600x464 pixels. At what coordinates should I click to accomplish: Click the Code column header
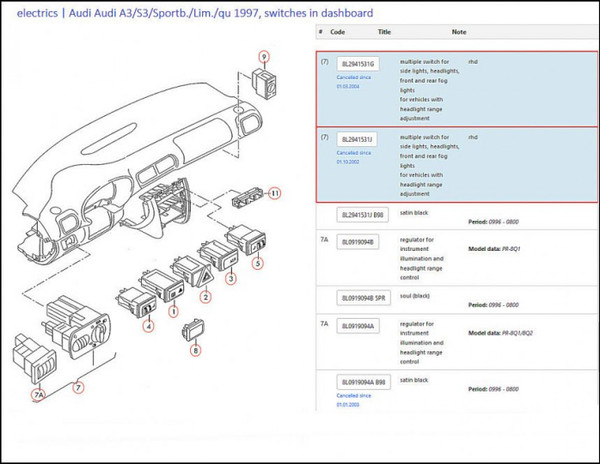click(x=337, y=32)
